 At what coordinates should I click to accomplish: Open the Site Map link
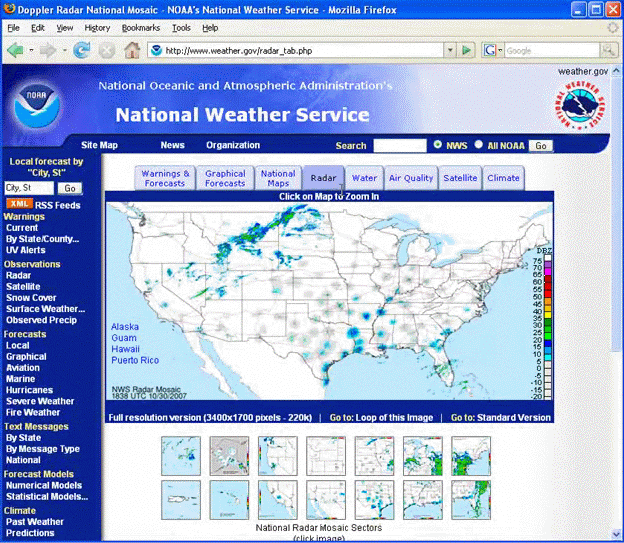(99, 145)
